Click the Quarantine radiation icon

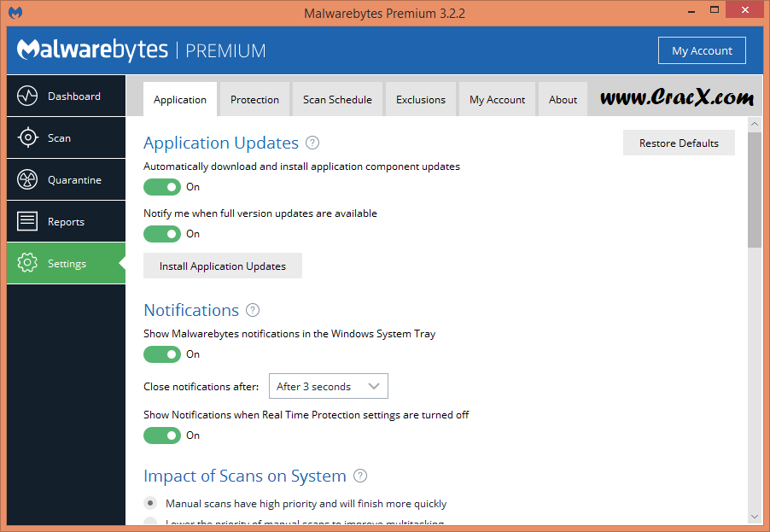pos(27,180)
